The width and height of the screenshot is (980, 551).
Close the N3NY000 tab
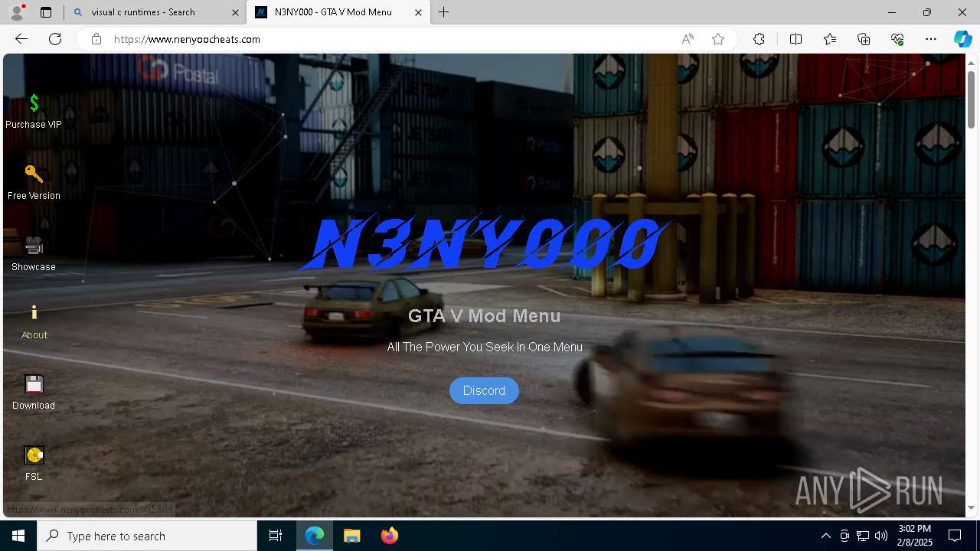[x=418, y=12]
